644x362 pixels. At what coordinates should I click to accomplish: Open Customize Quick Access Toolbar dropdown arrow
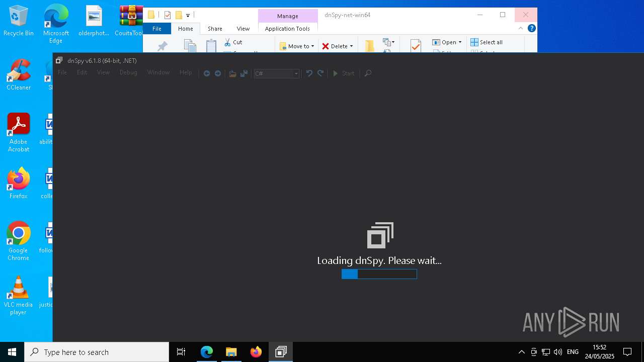(188, 16)
